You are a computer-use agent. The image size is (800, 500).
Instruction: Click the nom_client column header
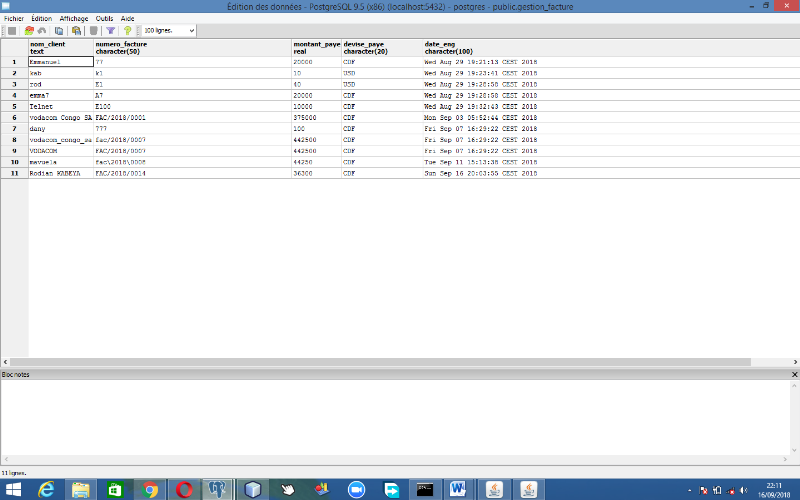[61, 47]
